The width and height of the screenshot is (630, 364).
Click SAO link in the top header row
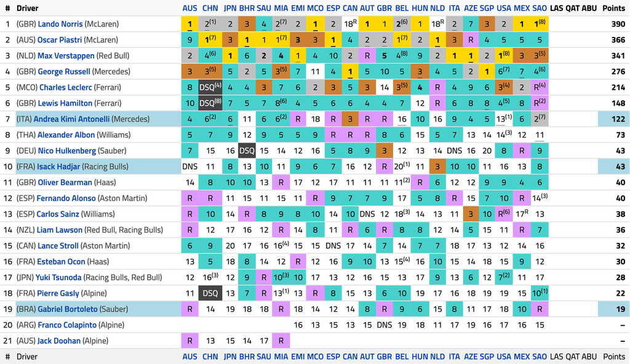(x=540, y=8)
